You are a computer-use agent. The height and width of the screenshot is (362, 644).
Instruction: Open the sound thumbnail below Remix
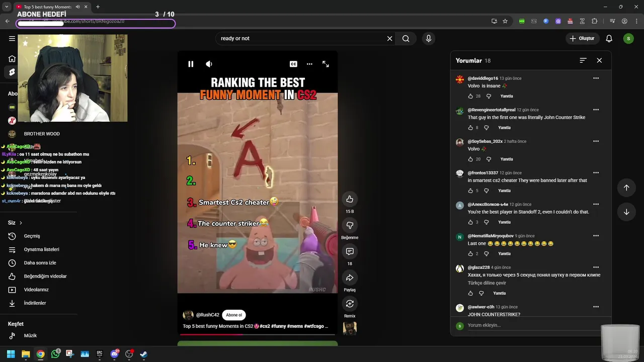coord(350,328)
